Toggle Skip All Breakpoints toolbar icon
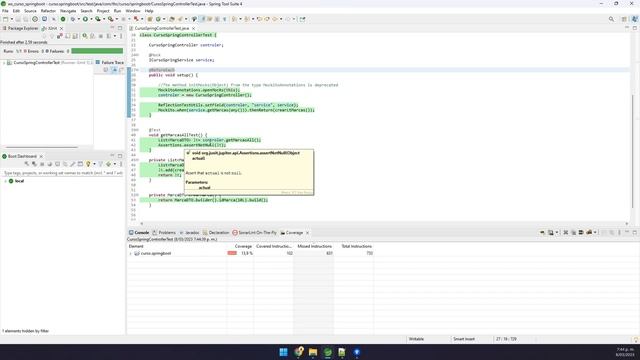 54,19
